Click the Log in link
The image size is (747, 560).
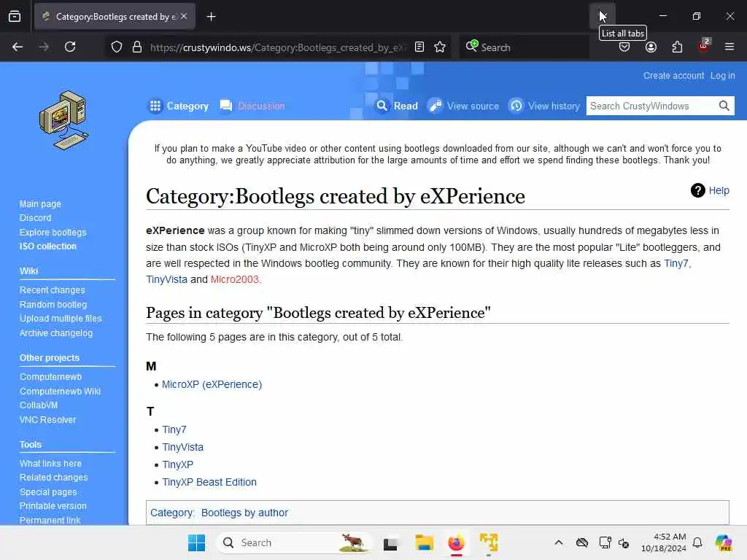723,75
